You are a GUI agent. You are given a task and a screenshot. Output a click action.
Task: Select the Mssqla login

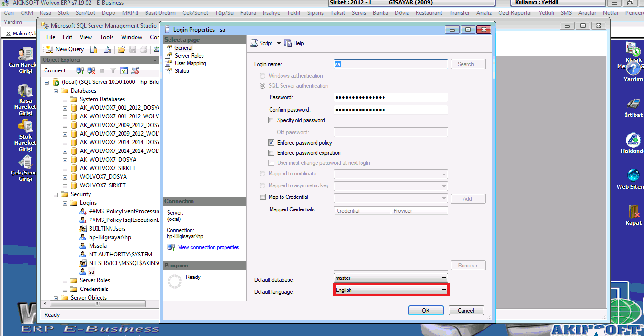[98, 246]
